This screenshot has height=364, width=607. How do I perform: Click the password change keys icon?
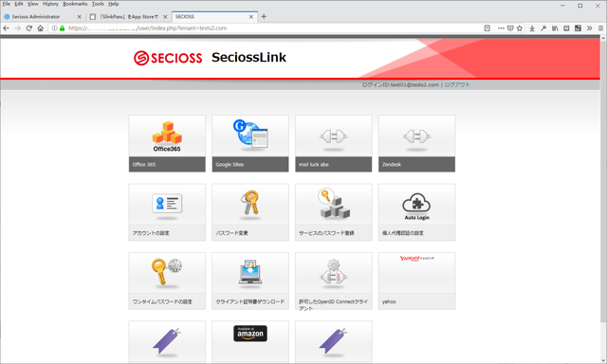250,202
